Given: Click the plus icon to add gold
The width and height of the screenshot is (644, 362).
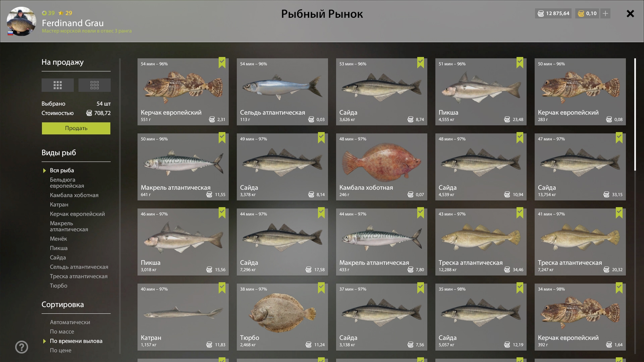Looking at the screenshot, I should pyautogui.click(x=605, y=13).
